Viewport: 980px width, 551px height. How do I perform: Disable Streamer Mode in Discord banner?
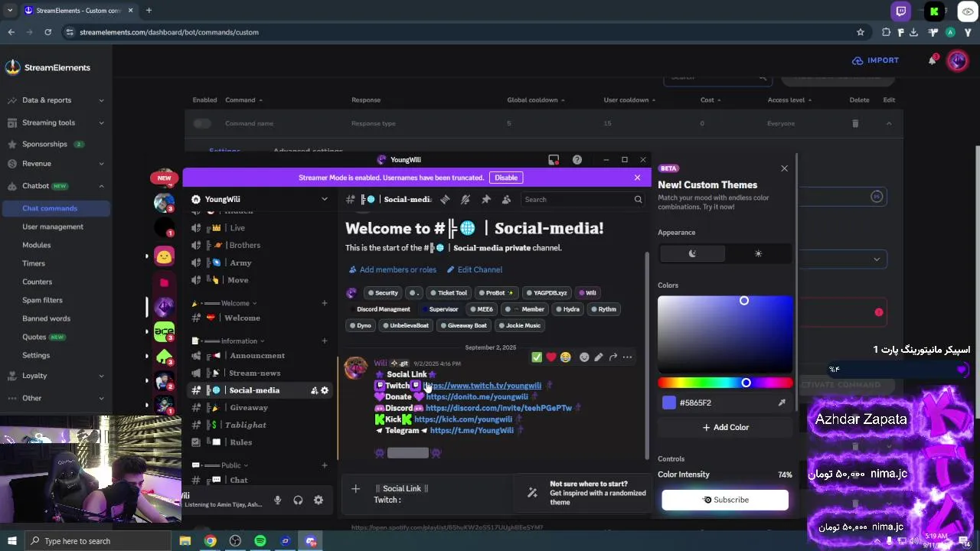pos(506,178)
